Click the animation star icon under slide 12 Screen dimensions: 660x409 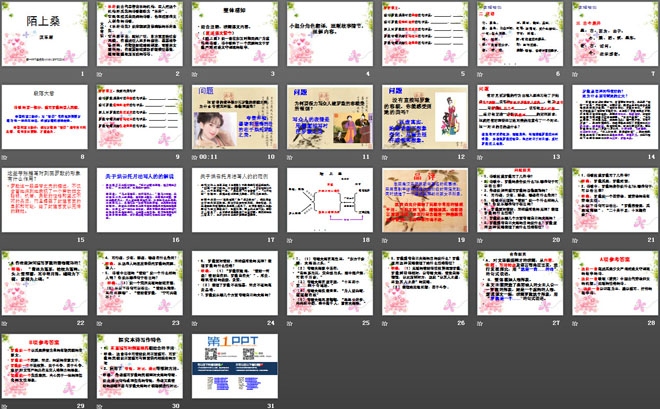385,157
